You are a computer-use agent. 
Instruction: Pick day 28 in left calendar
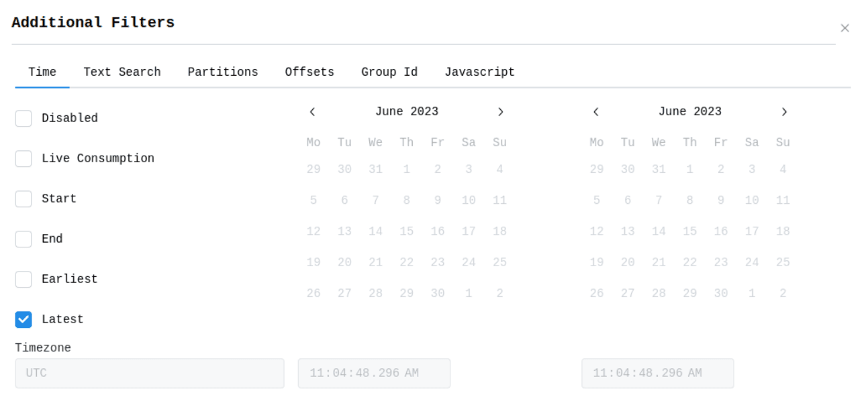click(375, 294)
